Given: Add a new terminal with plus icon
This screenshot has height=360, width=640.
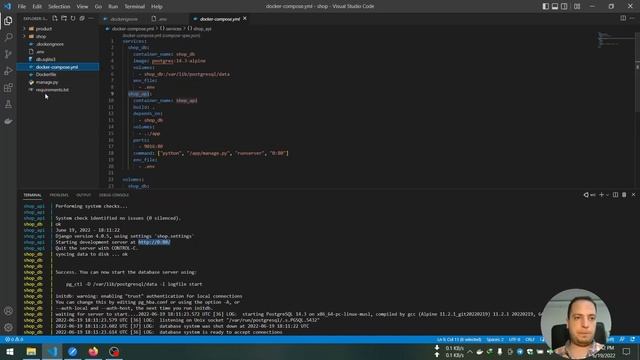Looking at the screenshot, I should [601, 195].
